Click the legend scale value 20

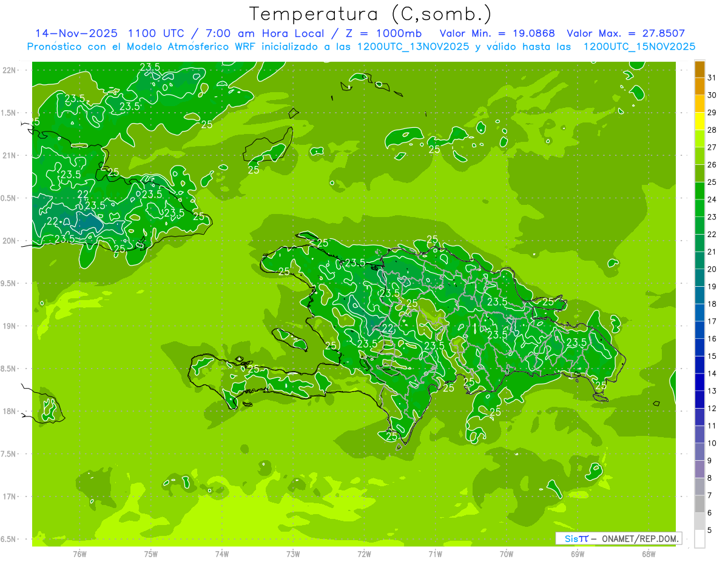click(712, 269)
